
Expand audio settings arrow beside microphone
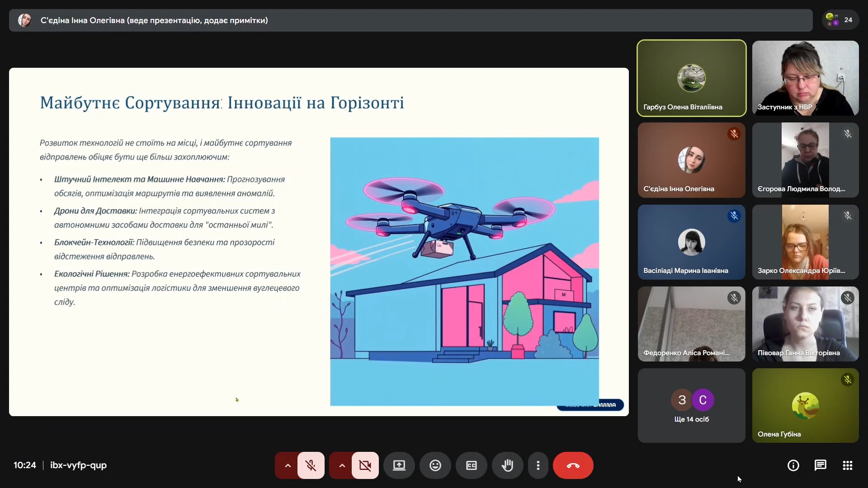[x=288, y=465]
